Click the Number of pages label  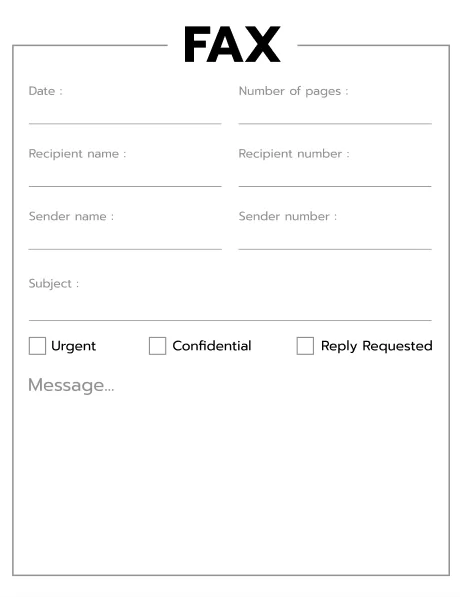pos(293,91)
